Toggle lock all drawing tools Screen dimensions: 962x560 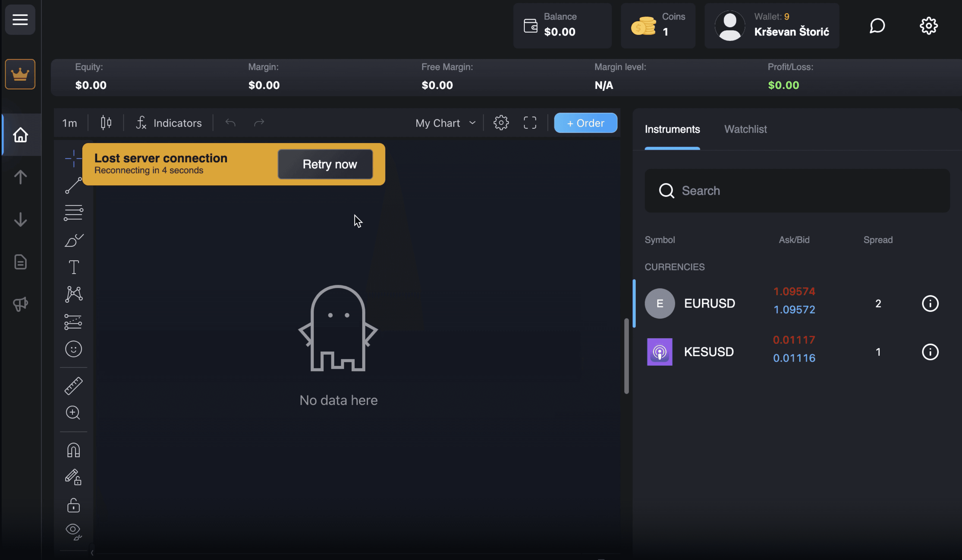coord(73,505)
